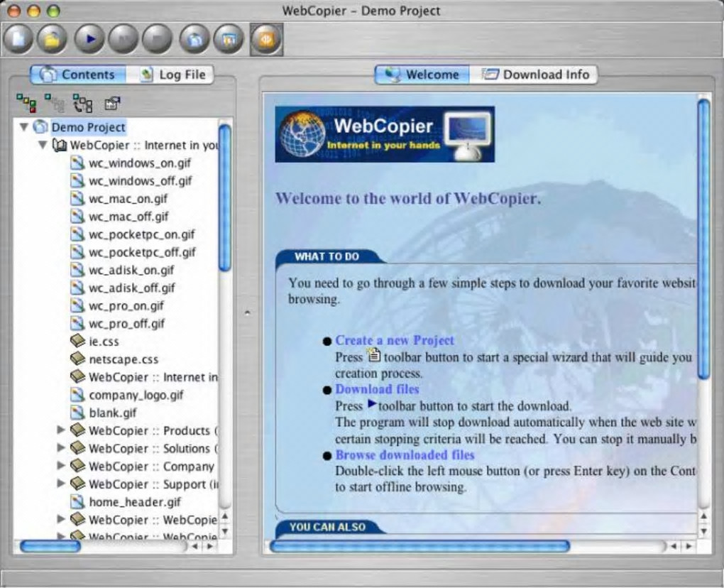724x588 pixels.
Task: Click the Welcome page's scroll-right arrow
Action: pos(689,546)
